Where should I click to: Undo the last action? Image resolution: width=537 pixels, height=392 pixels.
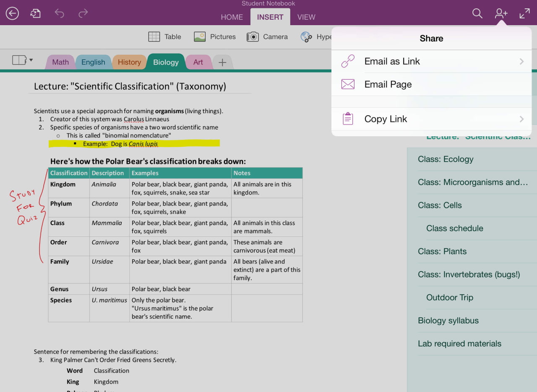[x=59, y=13]
